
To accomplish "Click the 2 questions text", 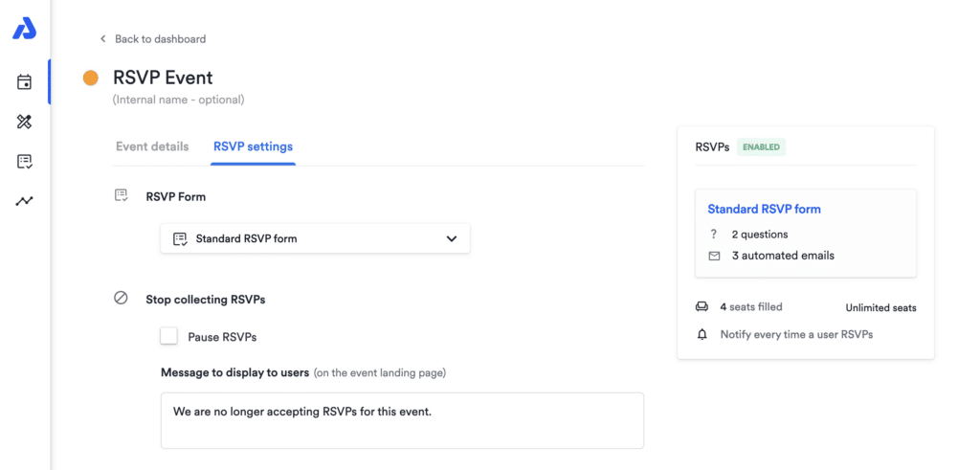I will tap(759, 235).
